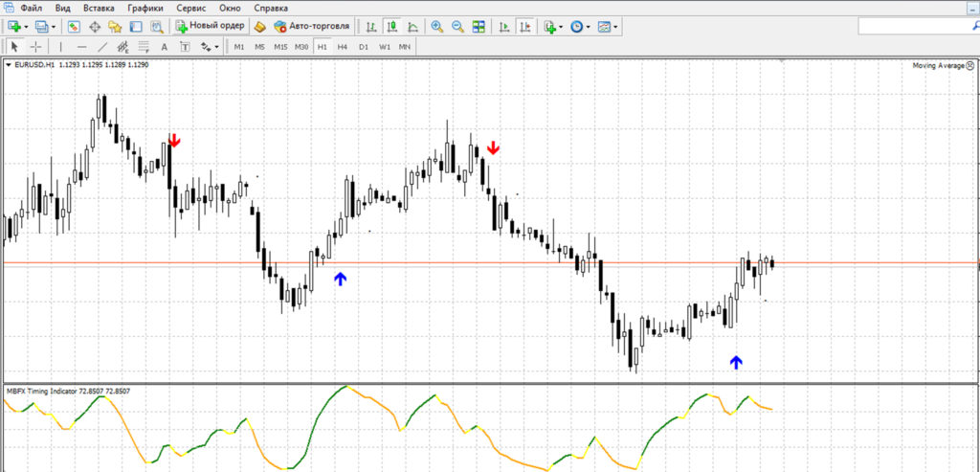Pick the trendline drawing tool
Image resolution: width=980 pixels, height=472 pixels.
coord(102,46)
